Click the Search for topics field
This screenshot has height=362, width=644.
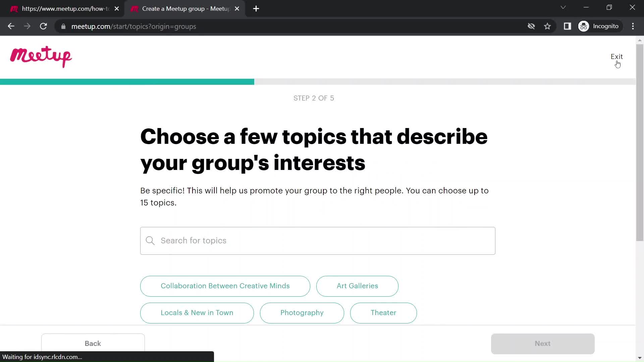tap(318, 240)
